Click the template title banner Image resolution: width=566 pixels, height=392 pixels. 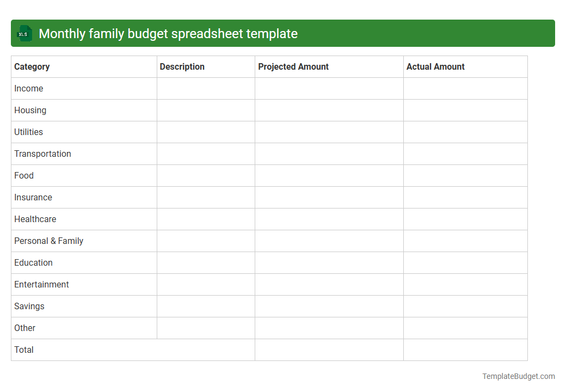[283, 33]
